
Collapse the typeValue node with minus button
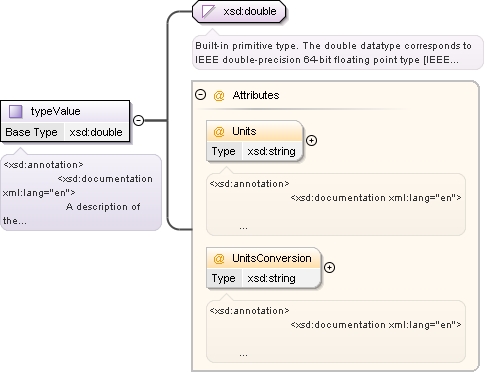138,120
